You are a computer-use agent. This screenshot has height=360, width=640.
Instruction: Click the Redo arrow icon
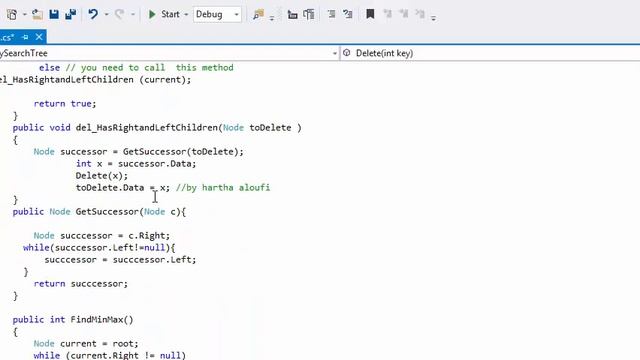120,14
